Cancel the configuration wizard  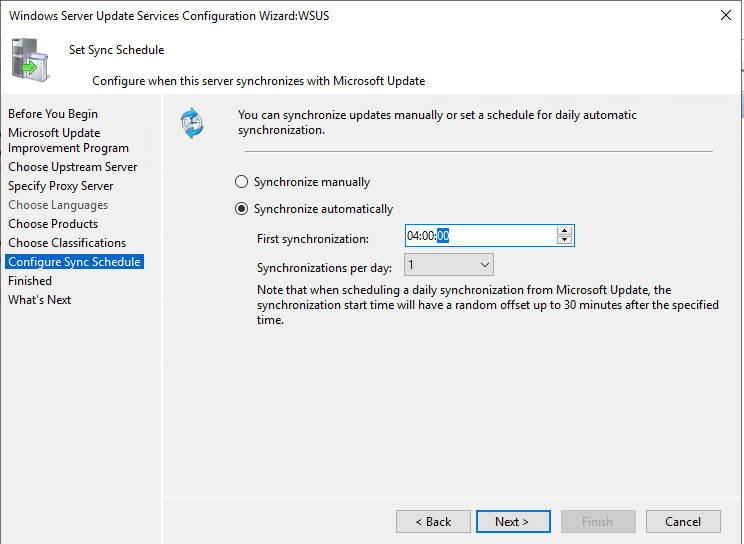(x=682, y=521)
